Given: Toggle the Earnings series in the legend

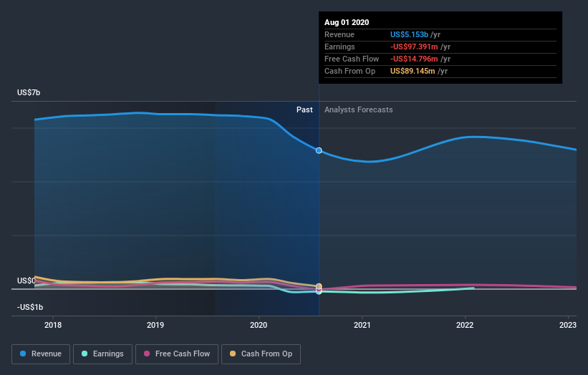Looking at the screenshot, I should [x=102, y=354].
